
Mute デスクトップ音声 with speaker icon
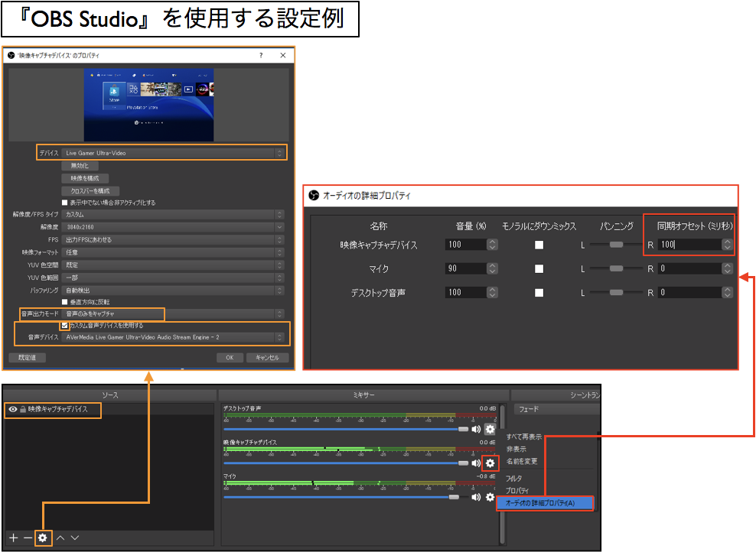[x=476, y=429]
